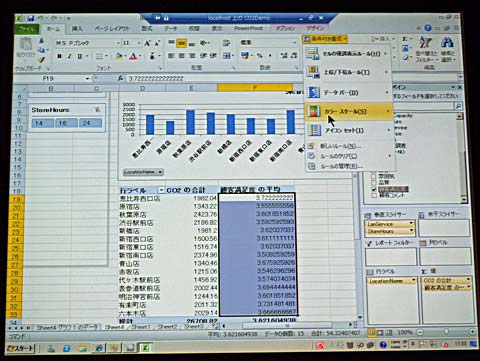Click the Paste icon in the clipboard group
Viewport: 480px width, 361px height.
(26, 45)
